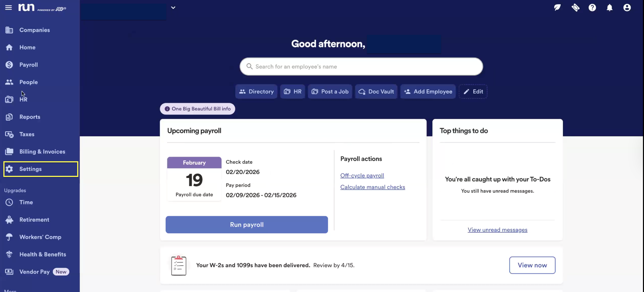Screen dimensions: 644x292
Task: Navigate to Billing & Invoices
Action: (42, 152)
